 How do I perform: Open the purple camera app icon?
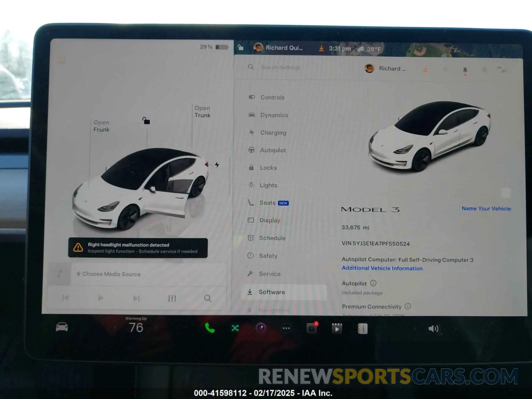point(260,328)
